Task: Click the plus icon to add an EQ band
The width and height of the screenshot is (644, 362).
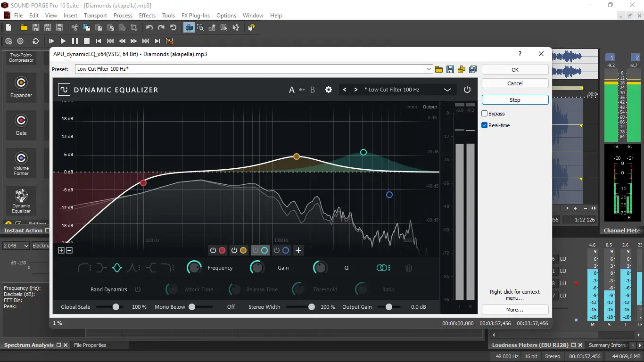Action: point(298,250)
